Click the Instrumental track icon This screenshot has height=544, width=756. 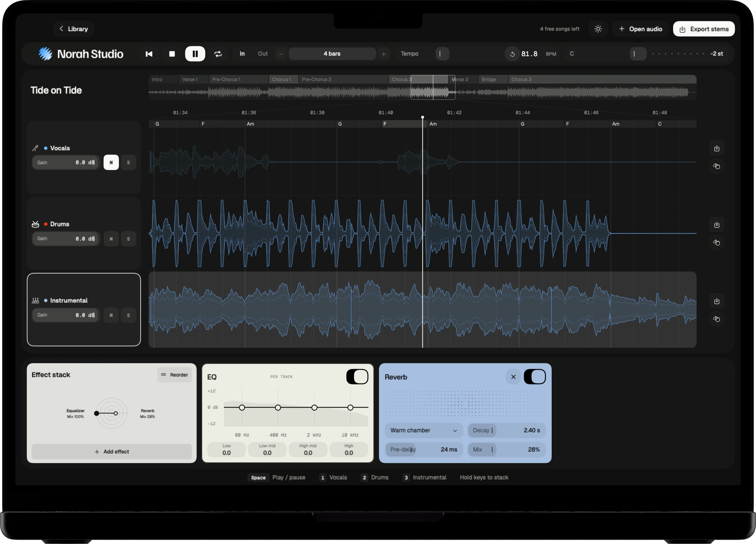[x=35, y=301]
